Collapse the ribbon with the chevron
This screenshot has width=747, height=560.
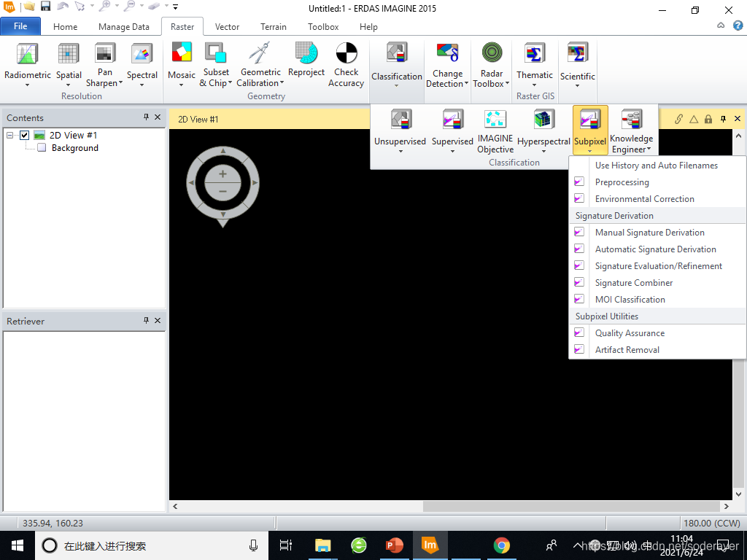[x=721, y=26]
